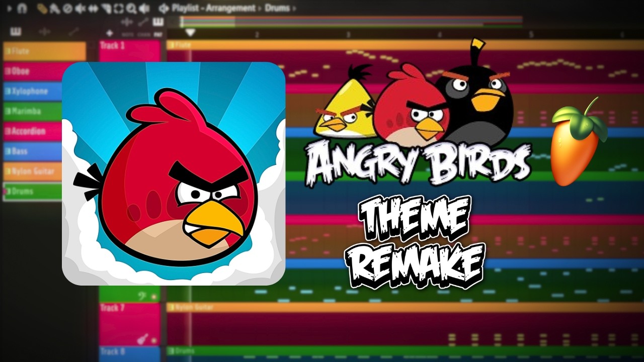Select the Bass pattern
This screenshot has height=362, width=644.
[x=33, y=151]
